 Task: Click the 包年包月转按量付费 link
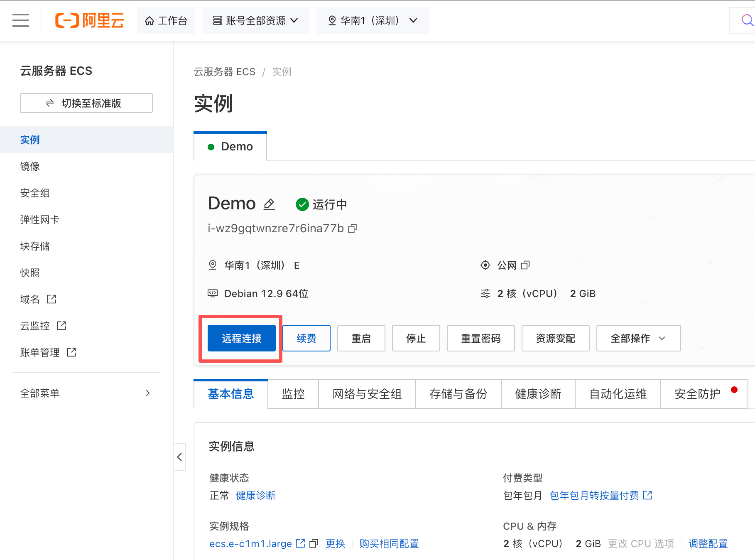click(x=594, y=495)
